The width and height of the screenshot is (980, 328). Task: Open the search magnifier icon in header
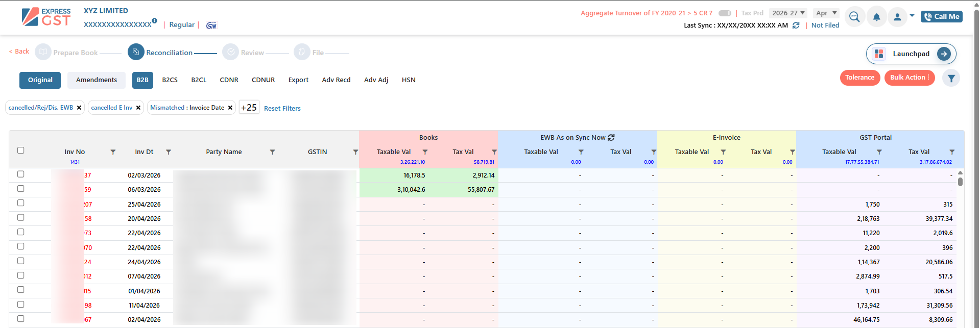(854, 17)
